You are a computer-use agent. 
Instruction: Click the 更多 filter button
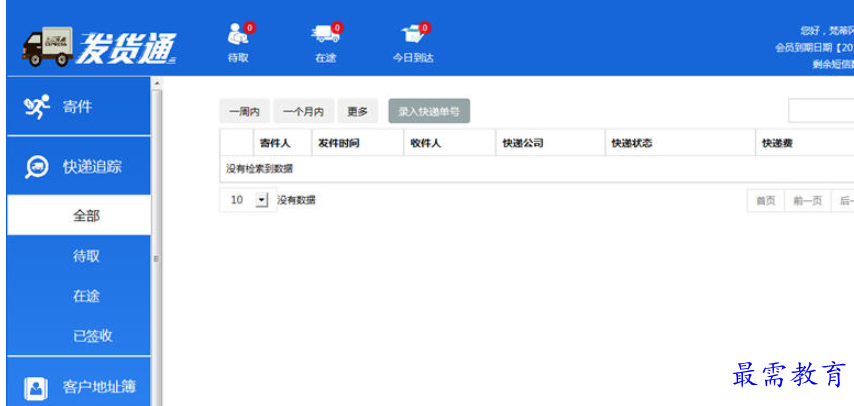tap(357, 112)
